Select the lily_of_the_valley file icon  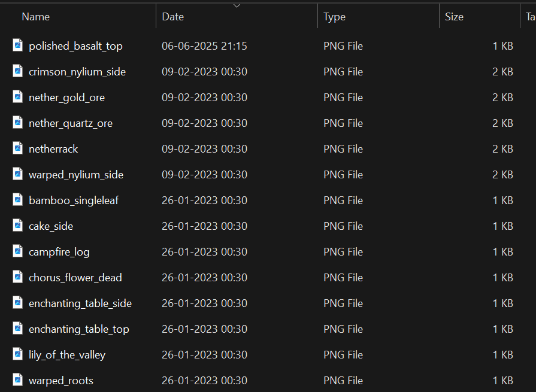coord(18,354)
